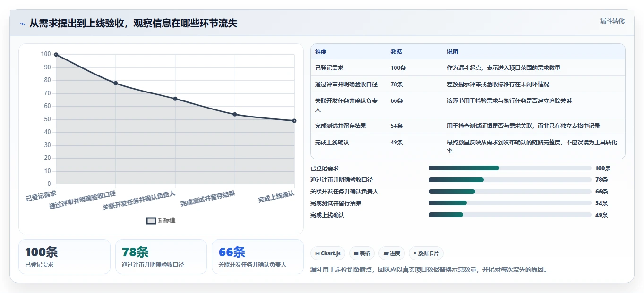This screenshot has height=293, width=644.
Task: Click the 49条 value in the table
Action: [397, 142]
